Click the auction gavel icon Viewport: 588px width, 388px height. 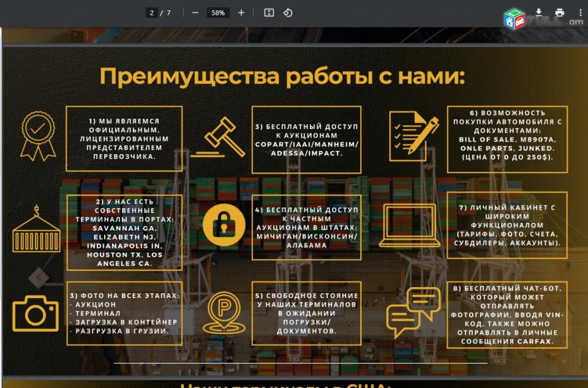pyautogui.click(x=217, y=136)
